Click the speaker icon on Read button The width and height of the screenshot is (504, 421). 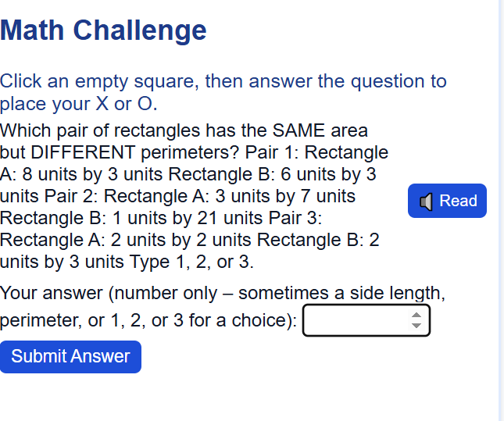click(x=426, y=202)
